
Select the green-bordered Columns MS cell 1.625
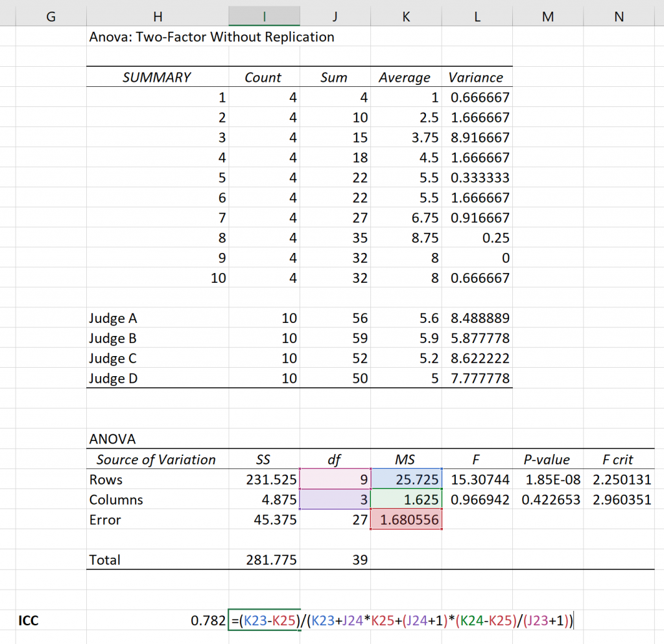[405, 499]
